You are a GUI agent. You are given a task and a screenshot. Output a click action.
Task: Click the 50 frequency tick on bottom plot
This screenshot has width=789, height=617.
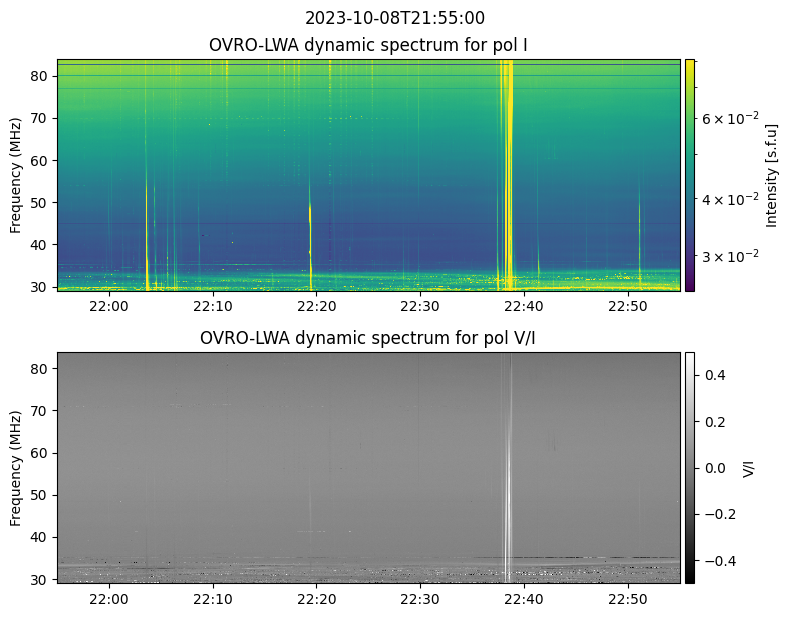(x=42, y=495)
